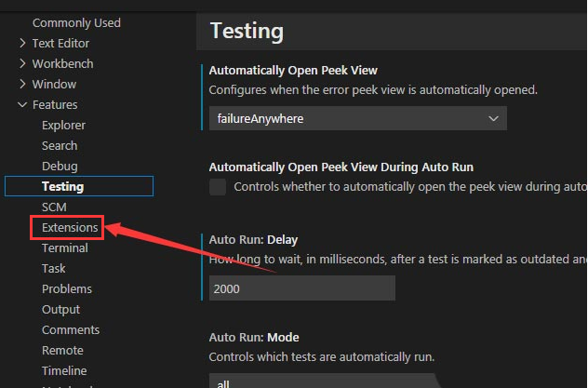Select the Testing settings category
588x388 pixels.
click(x=79, y=186)
